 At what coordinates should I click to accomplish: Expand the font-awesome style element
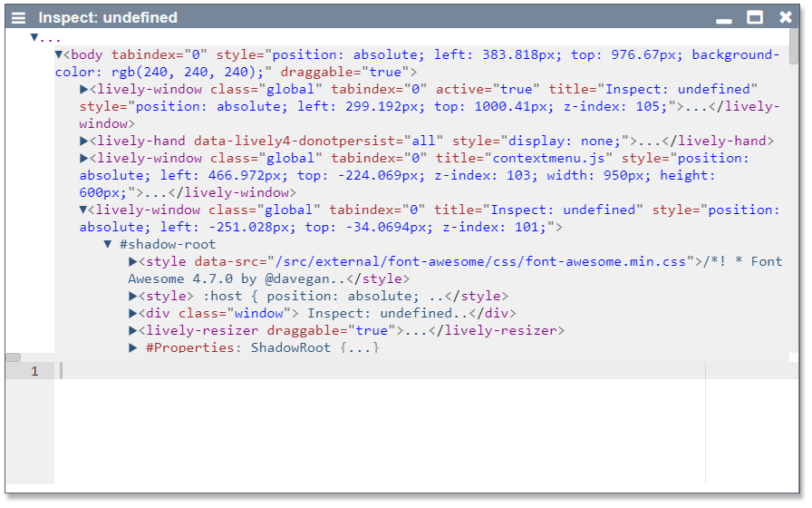133,261
